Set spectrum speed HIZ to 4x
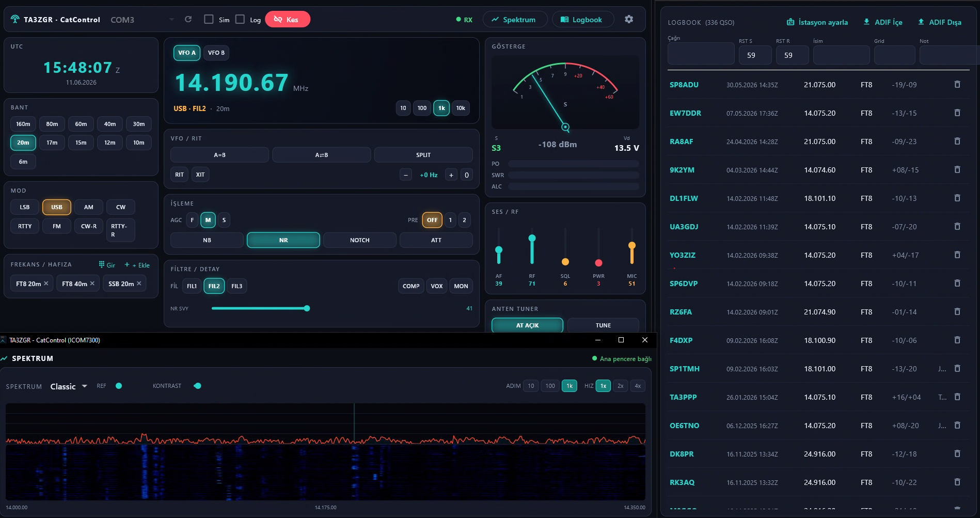 coord(638,386)
